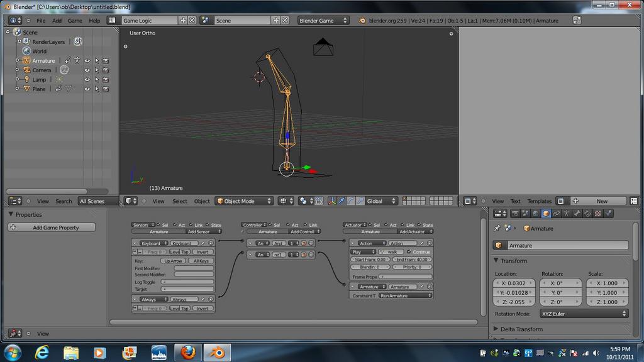
Task: Remove the Game Logic screen layout (X)
Action: [192, 21]
